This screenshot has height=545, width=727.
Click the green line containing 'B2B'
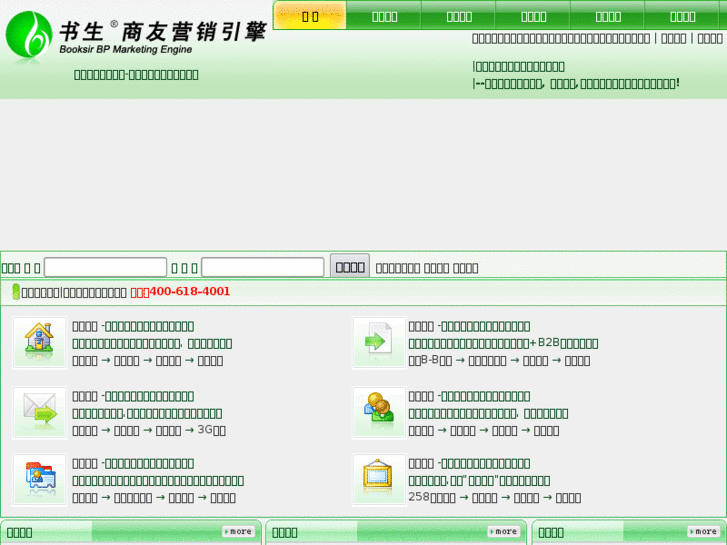pyautogui.click(x=503, y=343)
